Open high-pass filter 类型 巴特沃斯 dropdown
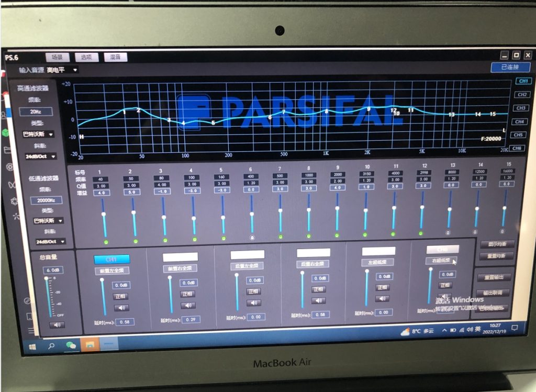Screen dimensions: 536x392 (x=37, y=135)
